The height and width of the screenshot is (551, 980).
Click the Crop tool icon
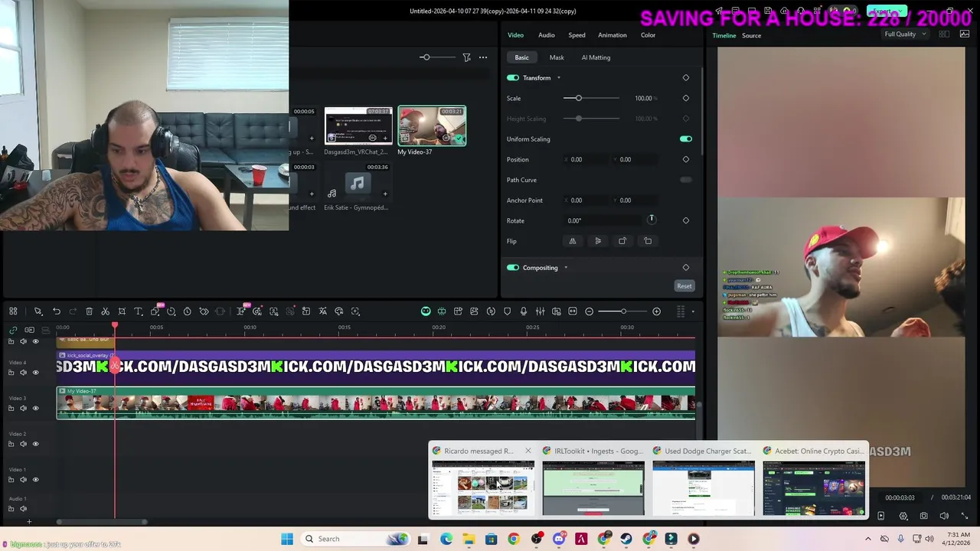[x=122, y=311]
